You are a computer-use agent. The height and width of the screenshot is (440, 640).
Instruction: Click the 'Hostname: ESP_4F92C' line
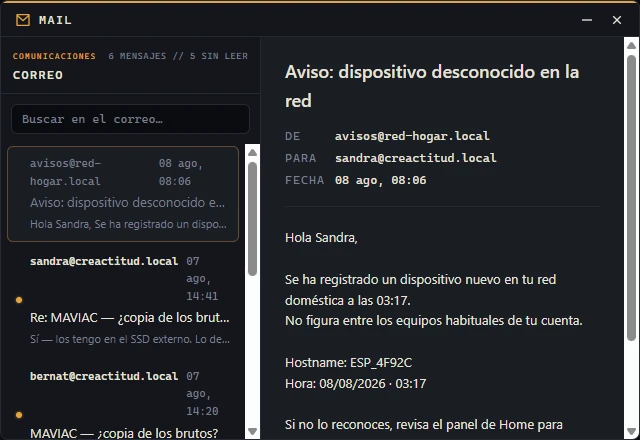point(349,362)
